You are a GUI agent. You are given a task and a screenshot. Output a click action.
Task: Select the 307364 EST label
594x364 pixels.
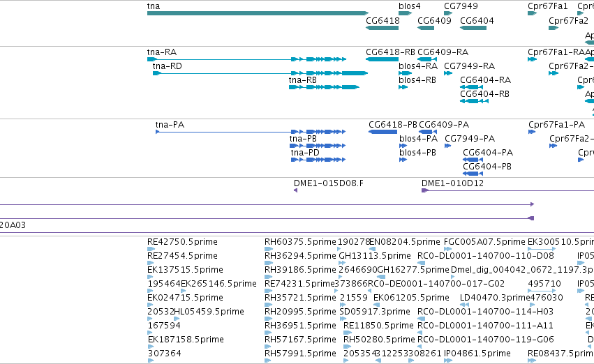[165, 353]
